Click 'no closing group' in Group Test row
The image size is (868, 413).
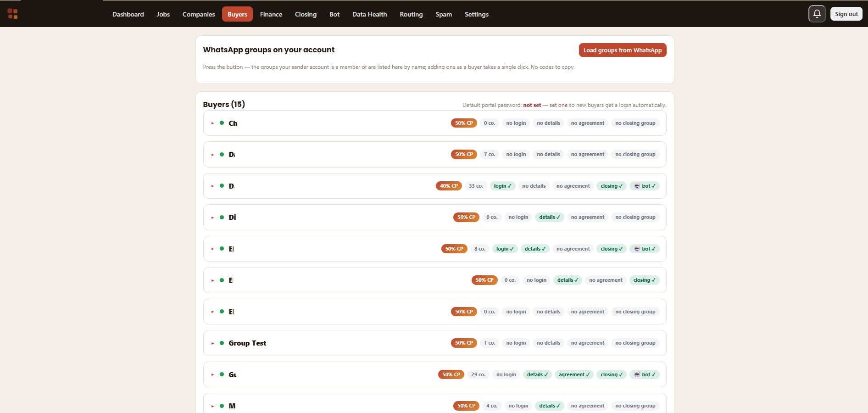635,343
